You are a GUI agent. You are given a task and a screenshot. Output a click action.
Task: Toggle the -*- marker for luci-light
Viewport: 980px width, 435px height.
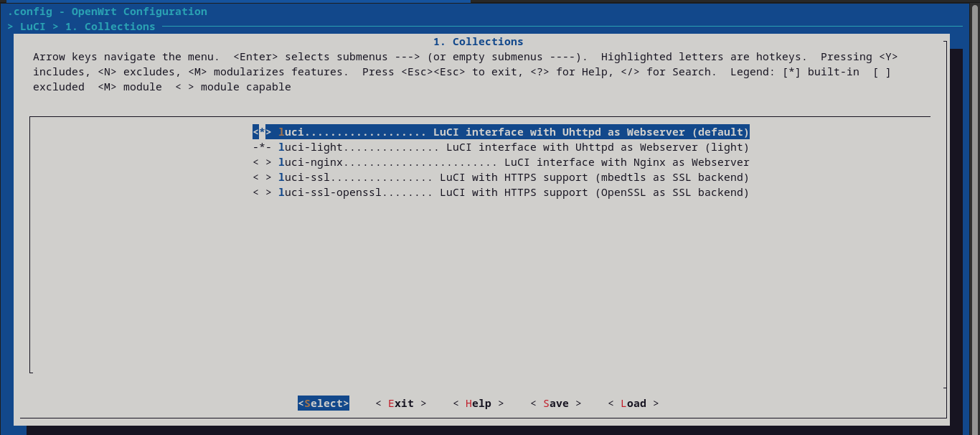[x=262, y=147]
